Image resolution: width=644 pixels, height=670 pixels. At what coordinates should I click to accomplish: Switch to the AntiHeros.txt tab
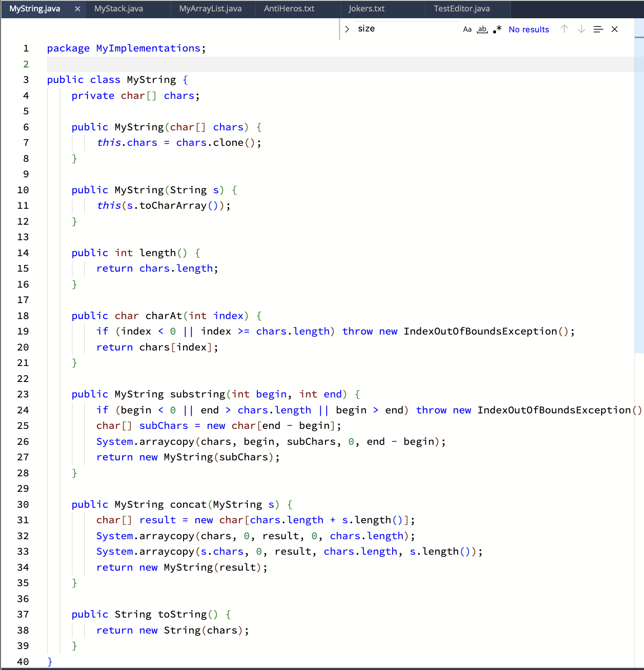(288, 8)
